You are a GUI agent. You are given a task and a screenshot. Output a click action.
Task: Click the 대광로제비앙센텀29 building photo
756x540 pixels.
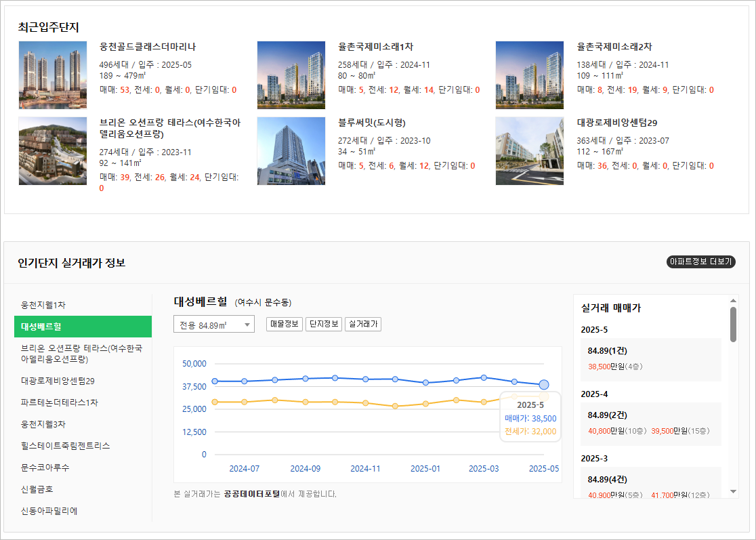[x=529, y=150]
